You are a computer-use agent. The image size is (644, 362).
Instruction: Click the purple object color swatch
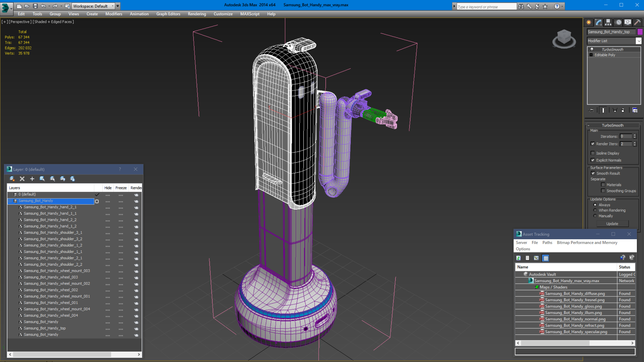point(640,32)
